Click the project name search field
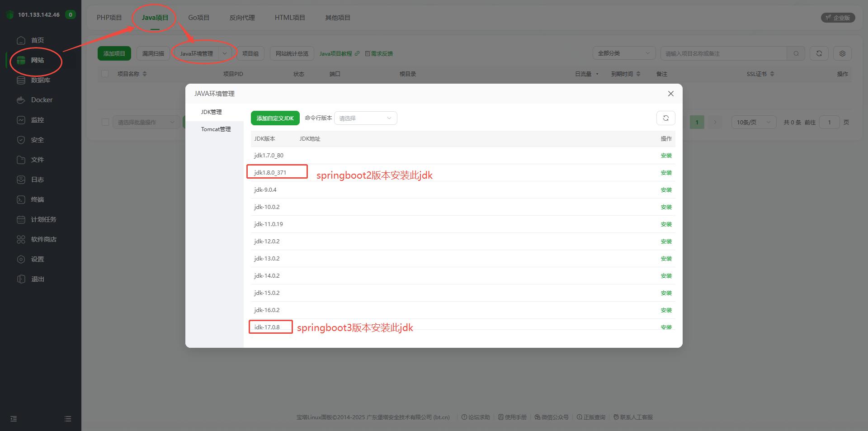 click(x=723, y=53)
